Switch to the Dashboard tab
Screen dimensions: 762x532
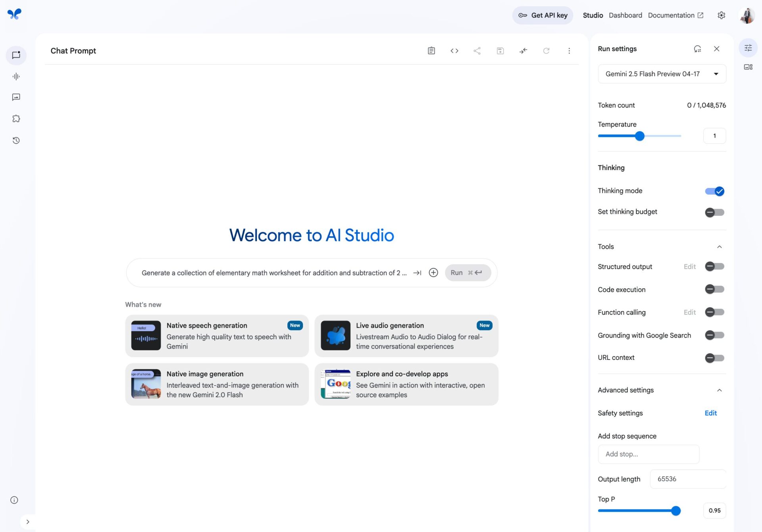(625, 15)
